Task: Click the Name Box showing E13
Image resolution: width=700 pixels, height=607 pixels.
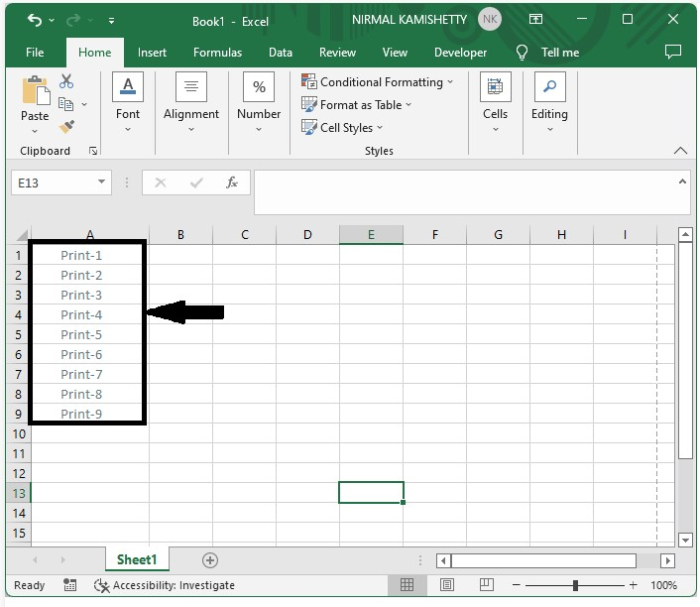Action: (53, 183)
